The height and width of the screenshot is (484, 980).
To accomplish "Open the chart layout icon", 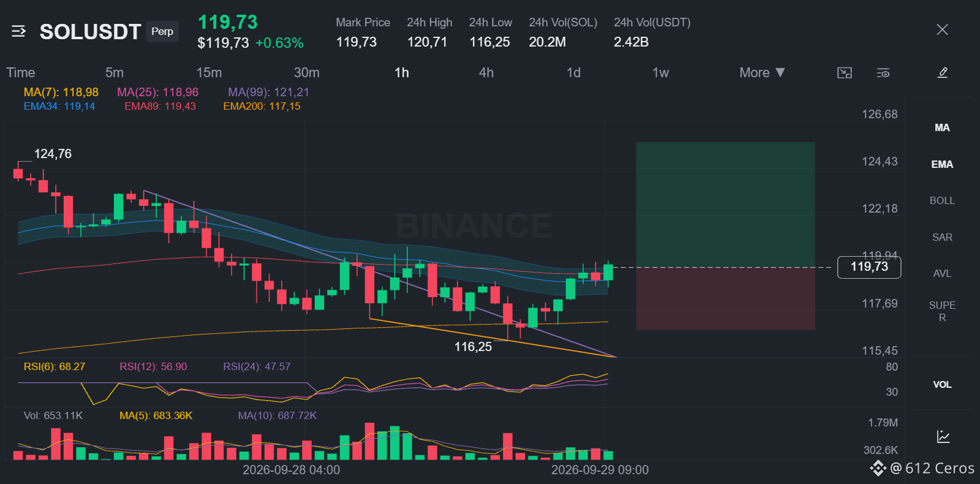I will pyautogui.click(x=845, y=73).
